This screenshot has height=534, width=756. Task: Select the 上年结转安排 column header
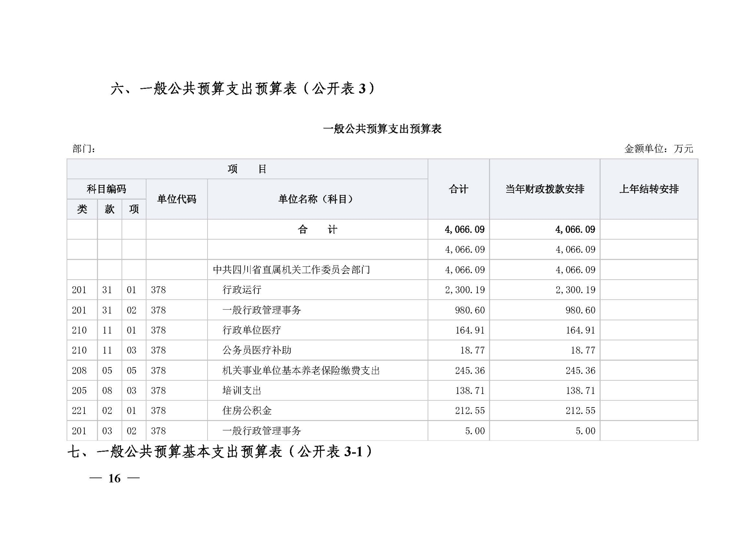649,189
